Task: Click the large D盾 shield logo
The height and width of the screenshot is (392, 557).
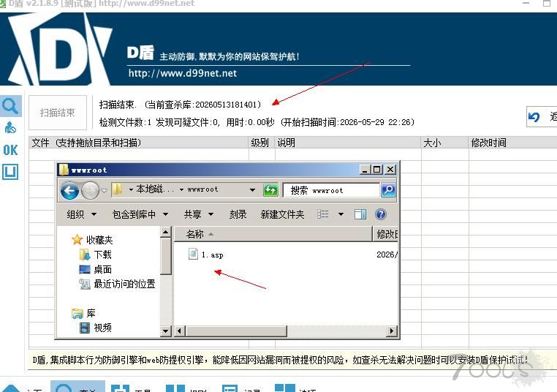Action: (60, 49)
